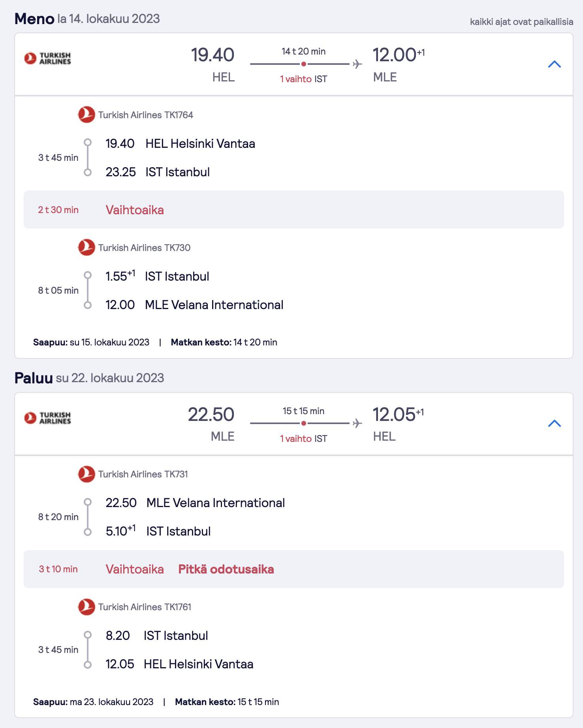This screenshot has height=728, width=583.
Task: Collapse the outbound Meno flight details chevron
Action: 555,64
